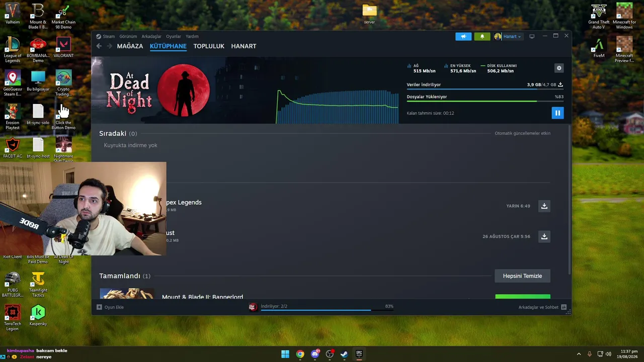Click the At Dead of Night banner
Image resolution: width=644 pixels, height=362 pixels.
158,90
